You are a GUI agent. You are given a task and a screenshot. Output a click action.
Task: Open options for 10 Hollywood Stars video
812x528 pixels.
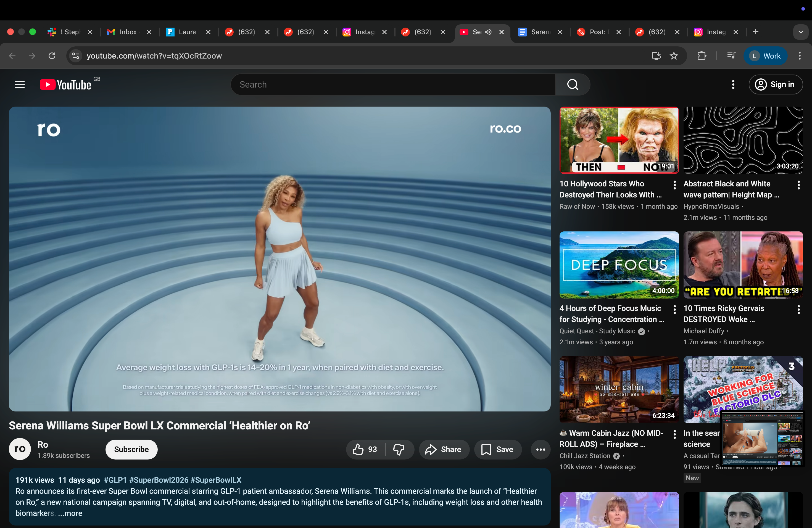pos(674,185)
